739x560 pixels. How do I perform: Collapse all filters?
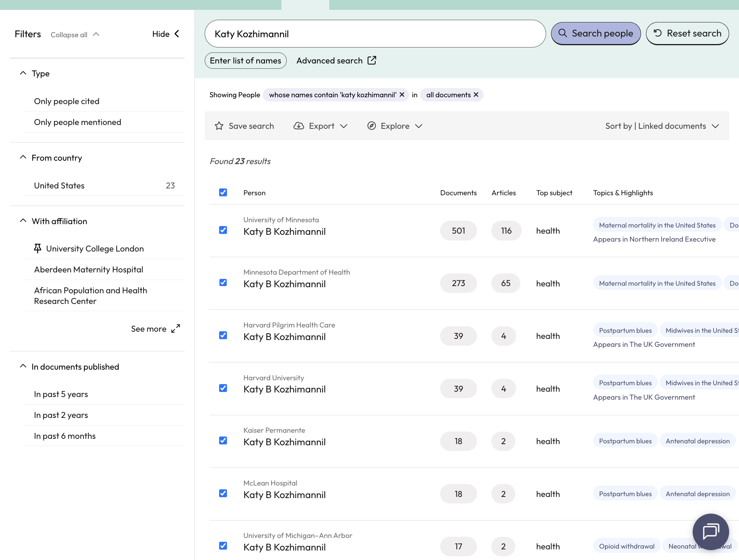(x=75, y=35)
